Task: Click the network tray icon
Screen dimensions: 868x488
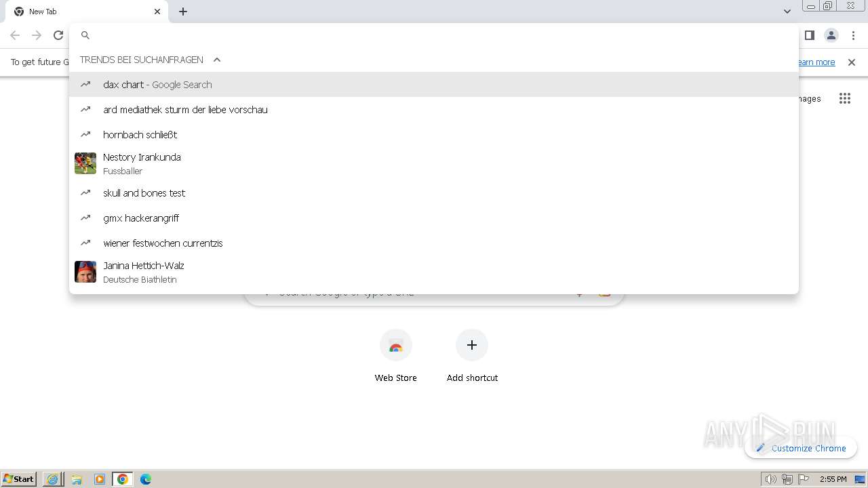Action: (x=787, y=479)
